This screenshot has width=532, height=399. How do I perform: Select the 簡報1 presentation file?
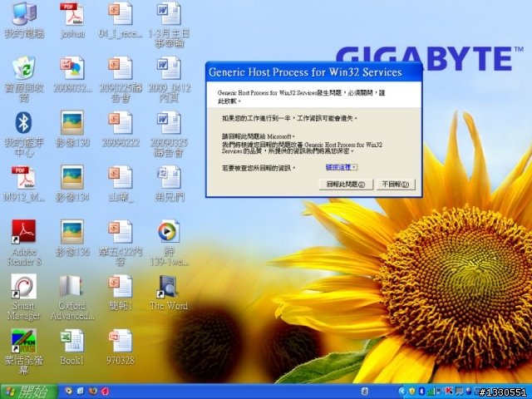point(121,293)
